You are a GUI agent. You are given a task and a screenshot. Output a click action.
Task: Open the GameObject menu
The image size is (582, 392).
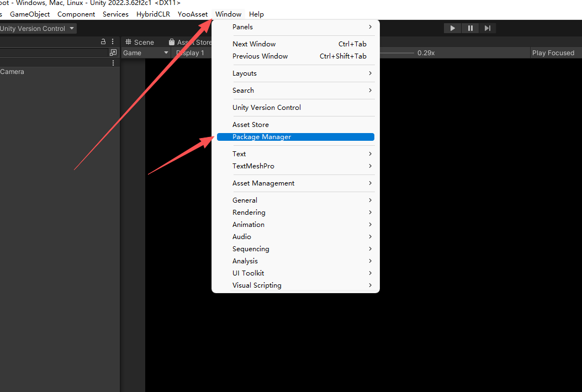(30, 14)
